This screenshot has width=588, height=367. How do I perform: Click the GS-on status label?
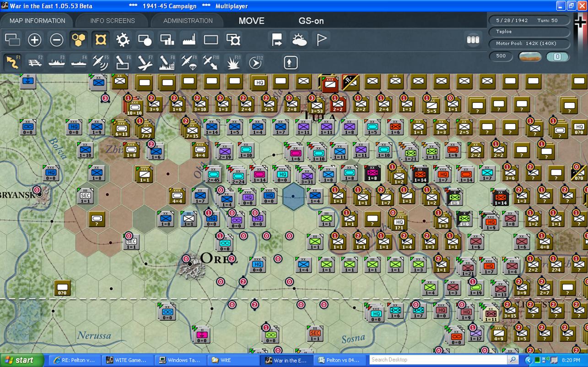coord(311,21)
